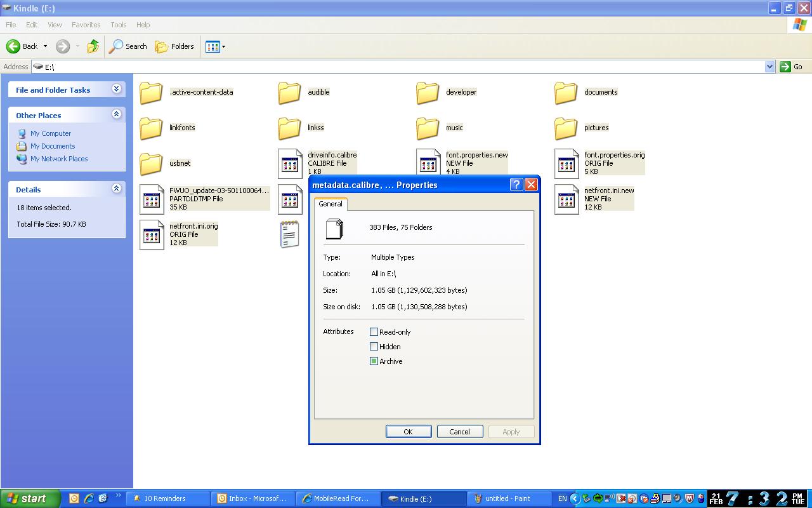Viewport: 812px width, 508px height.
Task: Toggle the Archive attribute checkbox
Action: pyautogui.click(x=374, y=361)
